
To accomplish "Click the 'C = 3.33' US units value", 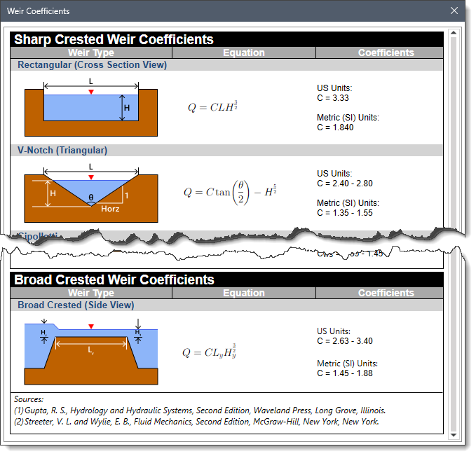I will pyautogui.click(x=333, y=98).
